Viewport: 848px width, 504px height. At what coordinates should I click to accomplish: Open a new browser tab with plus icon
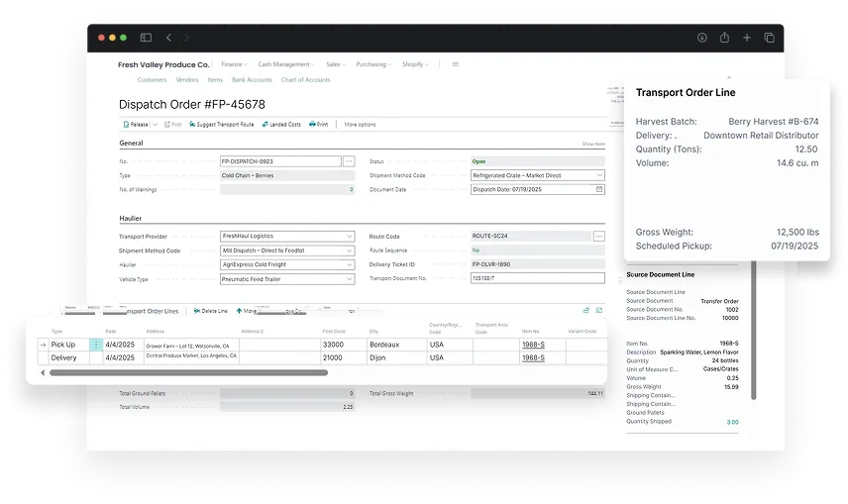point(747,38)
